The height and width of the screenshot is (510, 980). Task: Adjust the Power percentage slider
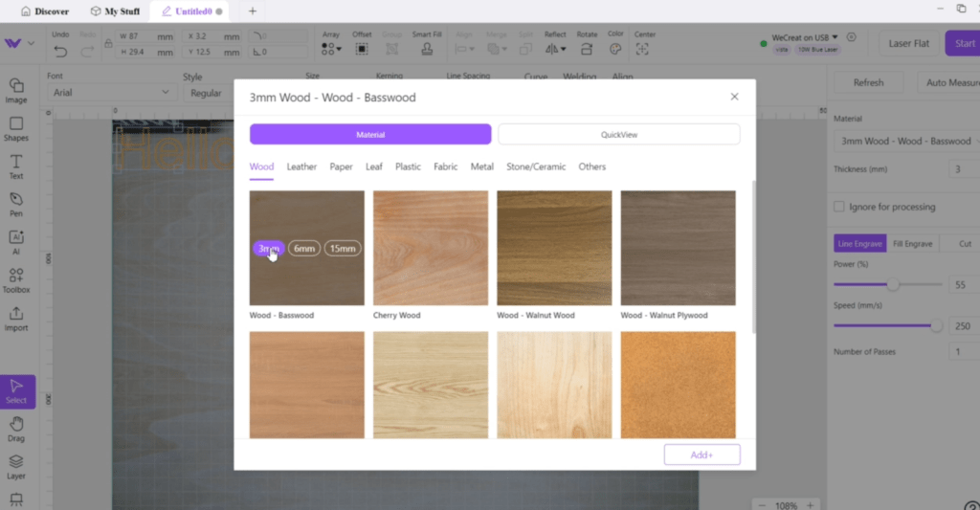[893, 285]
